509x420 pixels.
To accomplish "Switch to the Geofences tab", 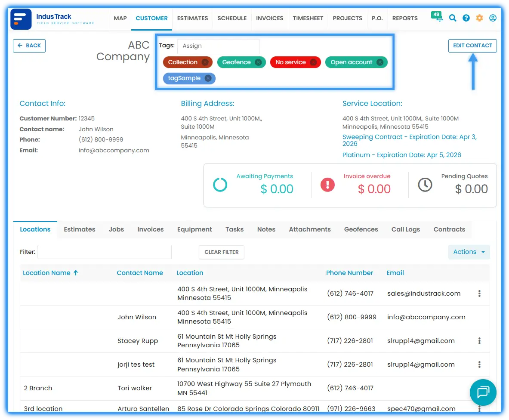I will click(361, 229).
